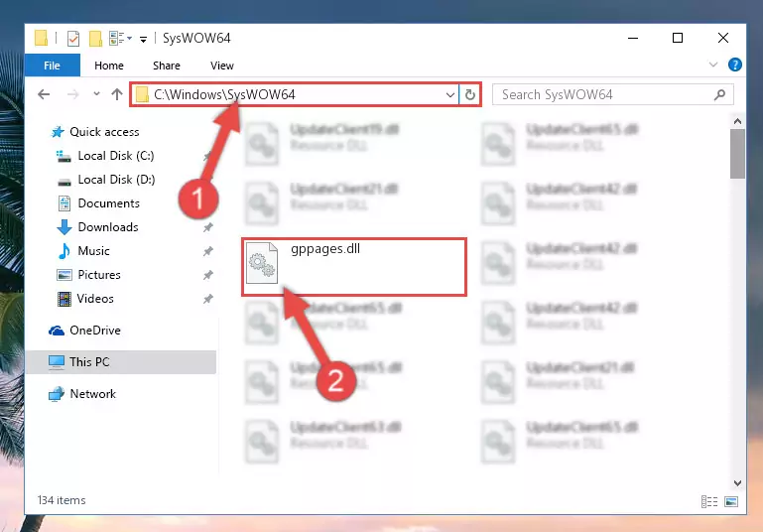Click the scroll down arrow of file list
The width and height of the screenshot is (763, 532).
[x=737, y=482]
